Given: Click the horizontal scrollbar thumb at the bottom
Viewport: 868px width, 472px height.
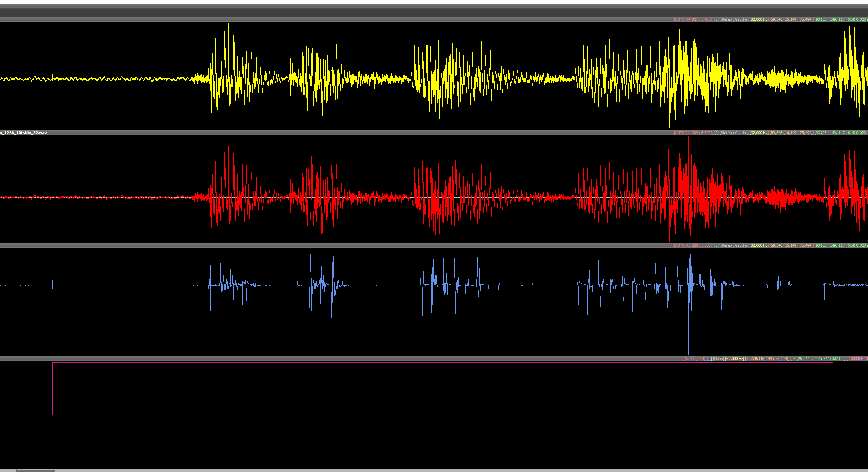Looking at the screenshot, I should pos(35,470).
